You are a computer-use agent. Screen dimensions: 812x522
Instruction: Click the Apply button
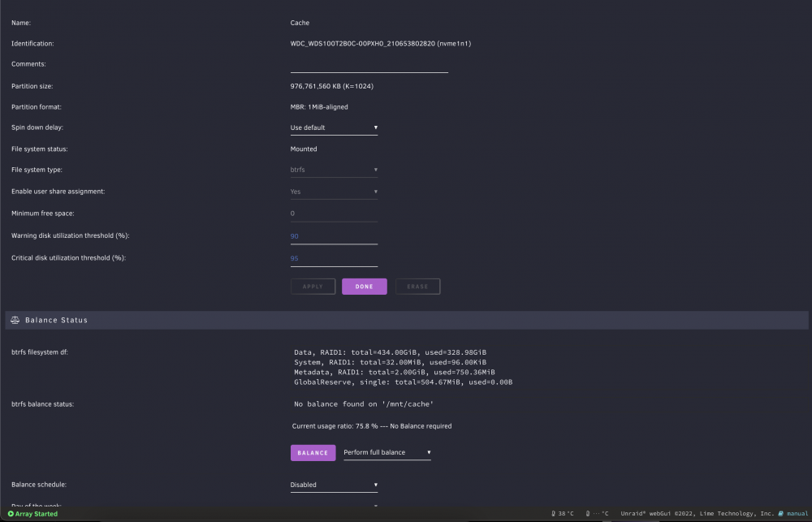click(313, 287)
